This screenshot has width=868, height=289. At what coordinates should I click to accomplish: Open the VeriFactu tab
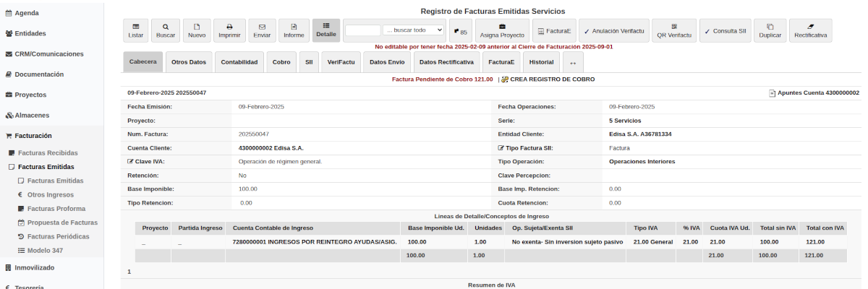[341, 62]
